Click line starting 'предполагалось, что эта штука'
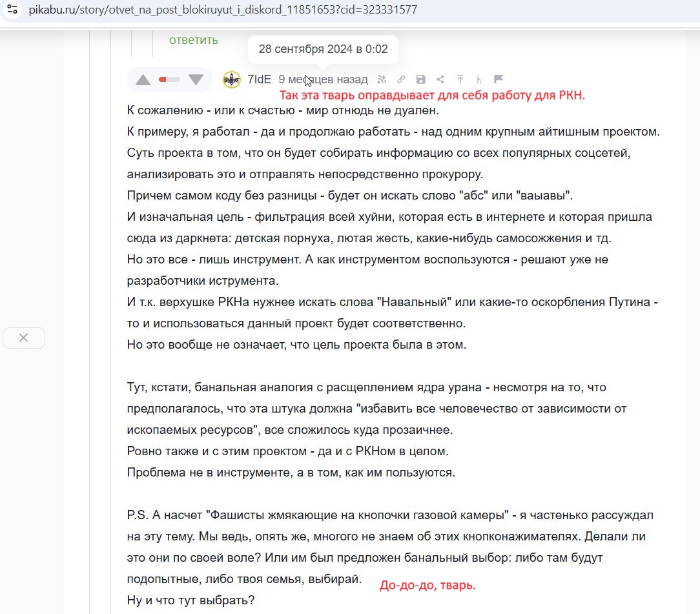 376,409
